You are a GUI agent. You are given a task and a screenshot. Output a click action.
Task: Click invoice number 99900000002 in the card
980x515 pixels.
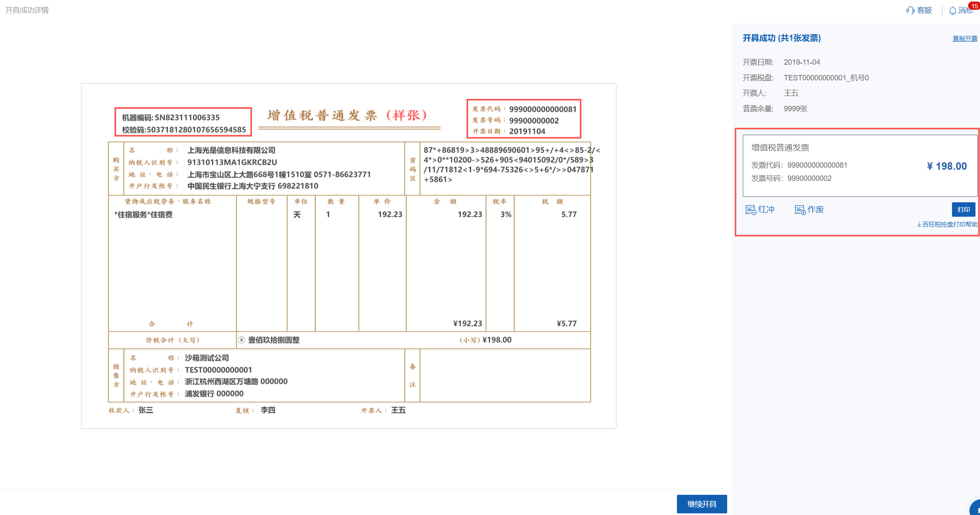coord(810,178)
